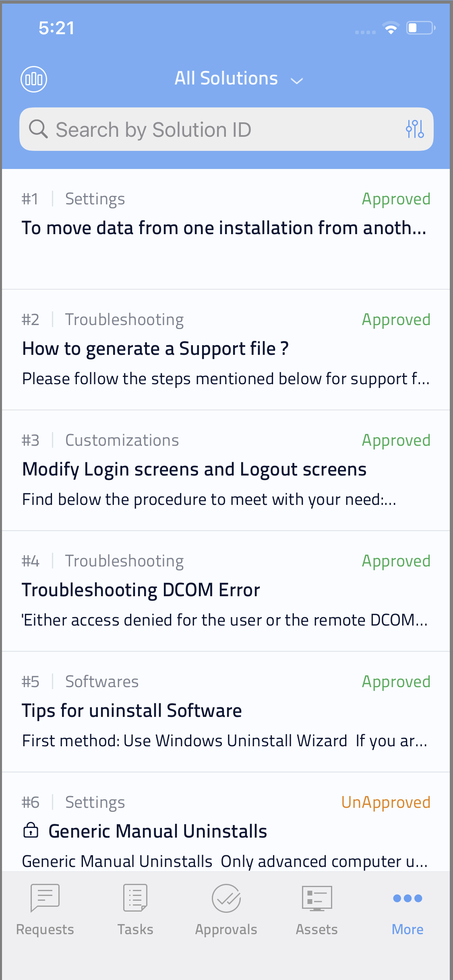This screenshot has height=980, width=453.
Task: Focus the Search by Solution ID field
Action: [x=226, y=129]
